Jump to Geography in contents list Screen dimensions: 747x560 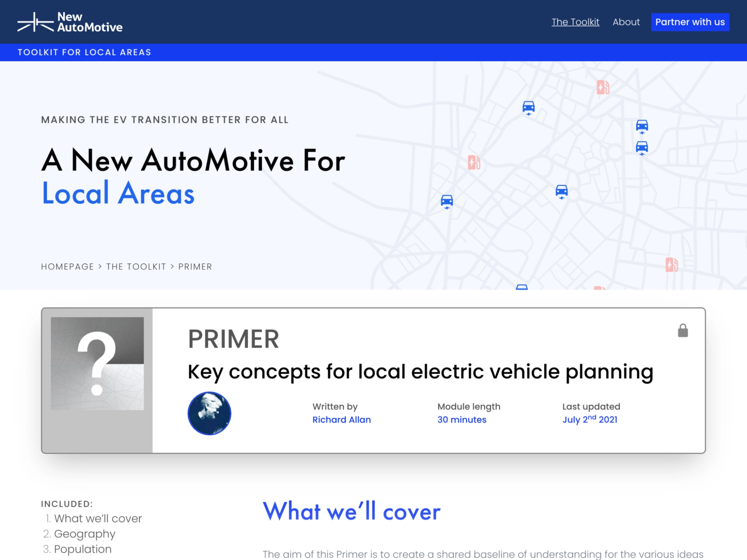click(85, 534)
